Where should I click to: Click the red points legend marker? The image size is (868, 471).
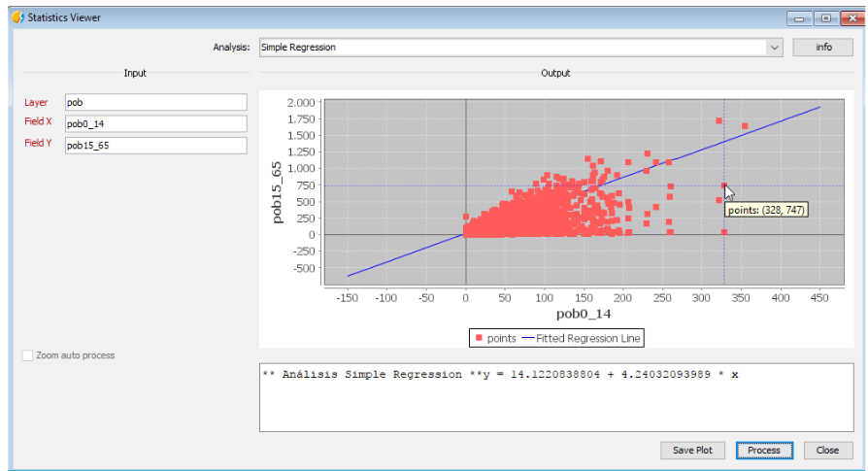pos(477,338)
